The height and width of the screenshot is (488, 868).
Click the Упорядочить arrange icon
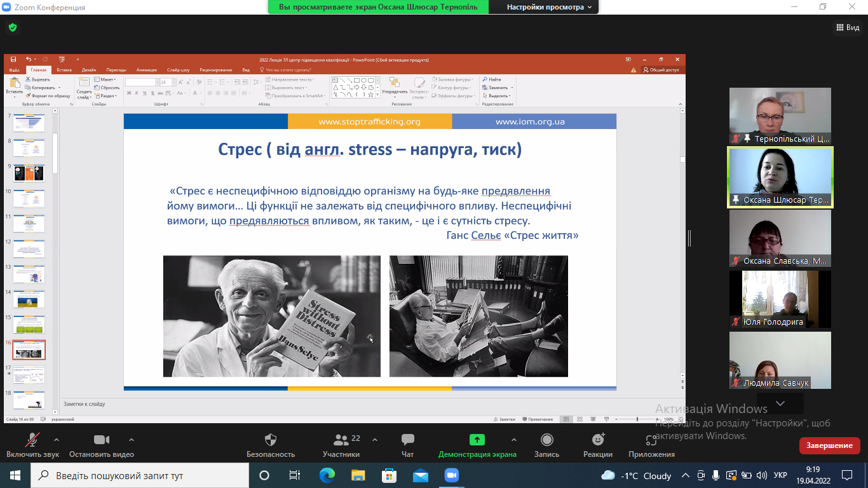point(394,83)
